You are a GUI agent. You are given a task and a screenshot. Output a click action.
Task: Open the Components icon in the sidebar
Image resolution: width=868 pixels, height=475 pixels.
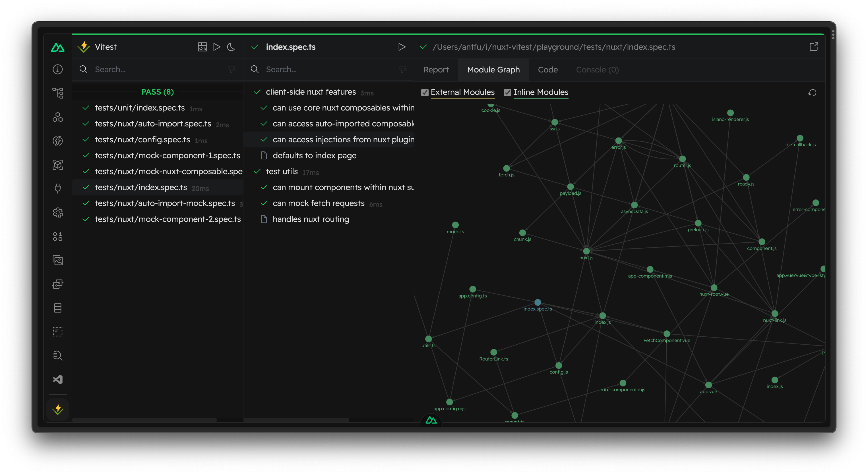coord(58,117)
